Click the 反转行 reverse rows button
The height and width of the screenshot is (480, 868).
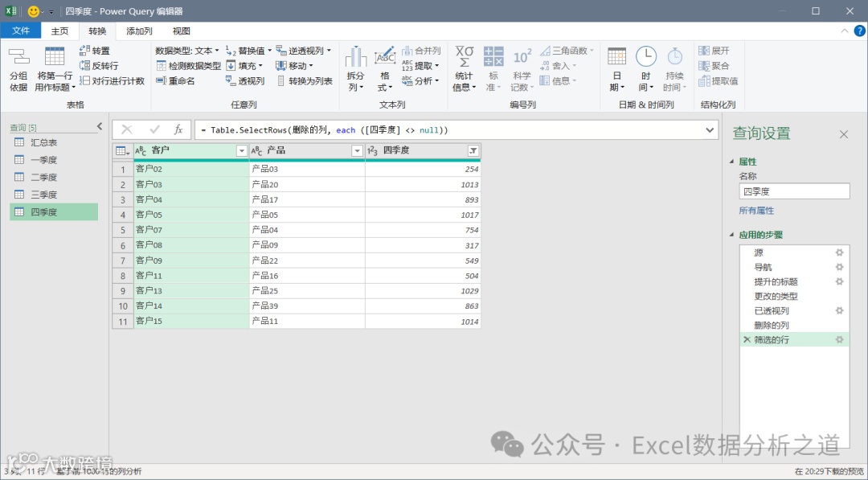tap(99, 66)
